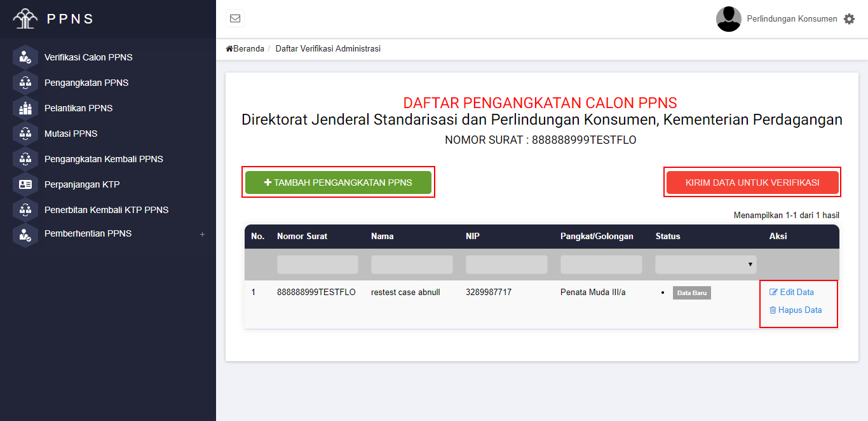Click the Hapus Data link
The width and height of the screenshot is (868, 421).
[x=796, y=310]
